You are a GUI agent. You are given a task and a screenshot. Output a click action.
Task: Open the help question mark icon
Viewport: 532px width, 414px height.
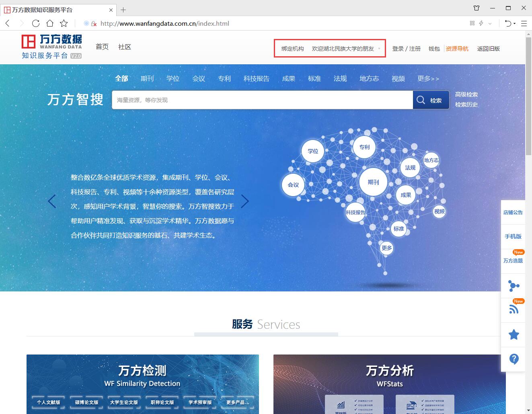[514, 359]
